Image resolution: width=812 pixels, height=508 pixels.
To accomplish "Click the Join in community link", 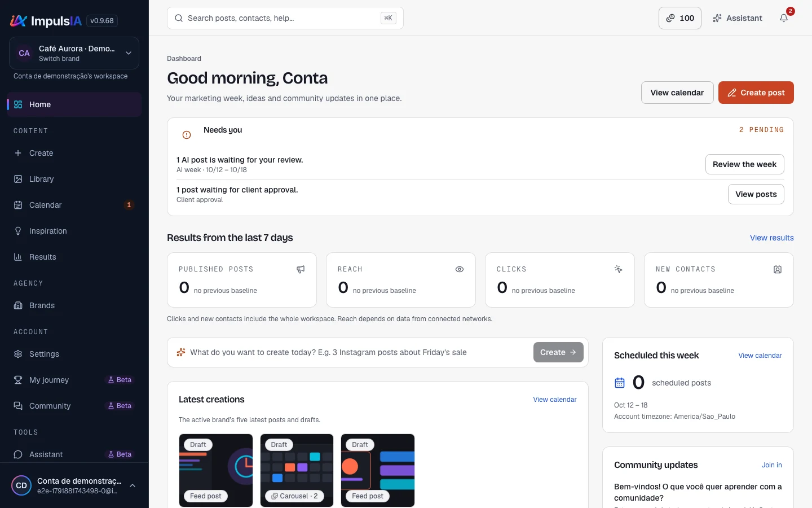I will click(x=772, y=465).
